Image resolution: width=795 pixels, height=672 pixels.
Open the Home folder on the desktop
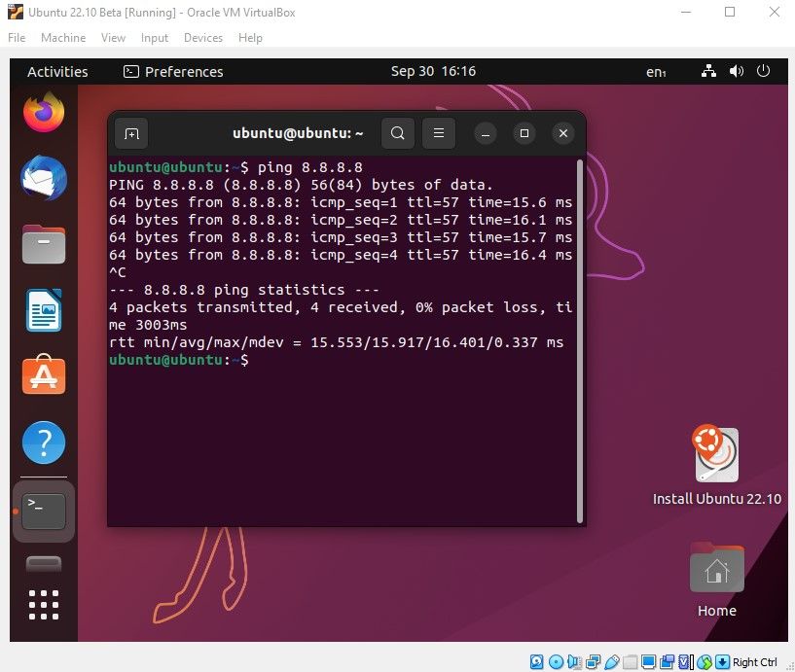tap(716, 569)
